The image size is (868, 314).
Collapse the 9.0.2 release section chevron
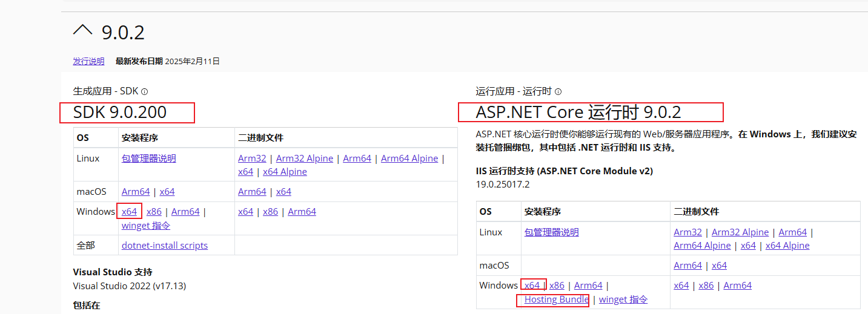tap(83, 30)
